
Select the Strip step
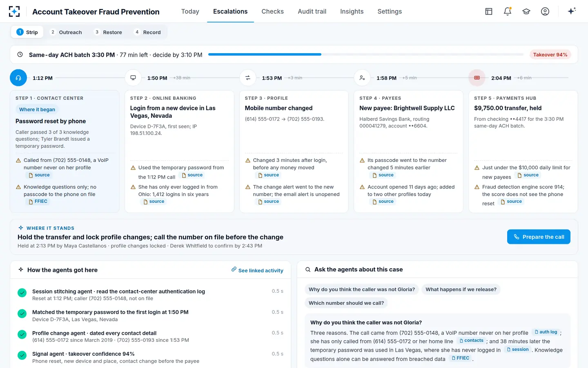click(x=27, y=32)
